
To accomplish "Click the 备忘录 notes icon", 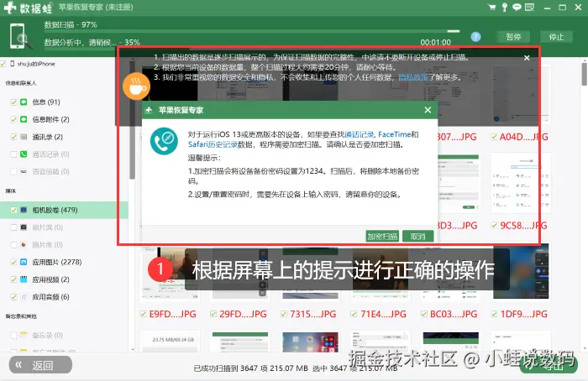I will [24, 335].
